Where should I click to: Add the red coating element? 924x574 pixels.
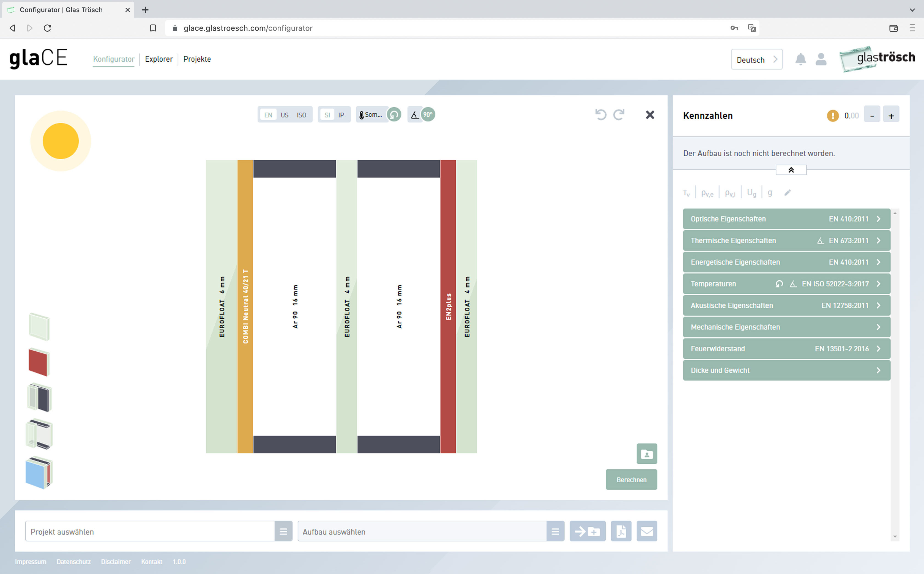click(39, 362)
